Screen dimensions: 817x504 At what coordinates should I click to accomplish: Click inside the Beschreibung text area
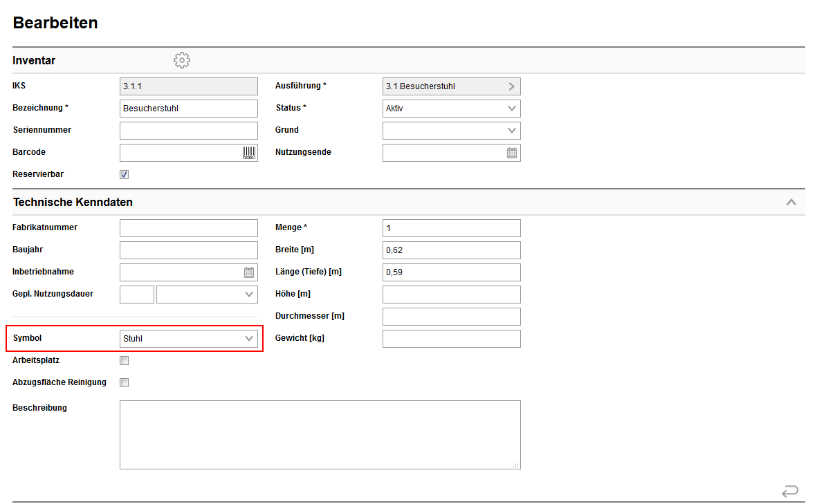coord(320,435)
